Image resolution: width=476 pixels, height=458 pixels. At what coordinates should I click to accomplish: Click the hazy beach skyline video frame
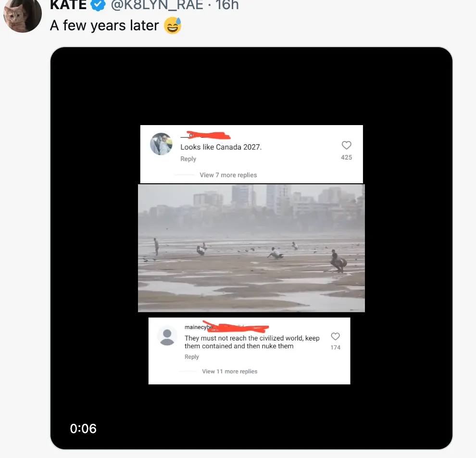pyautogui.click(x=251, y=248)
